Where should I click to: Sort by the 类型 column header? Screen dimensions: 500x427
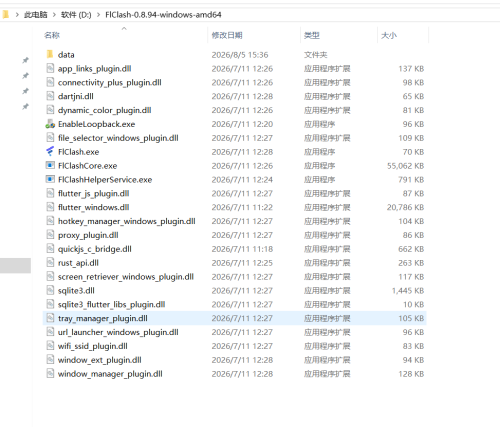312,35
